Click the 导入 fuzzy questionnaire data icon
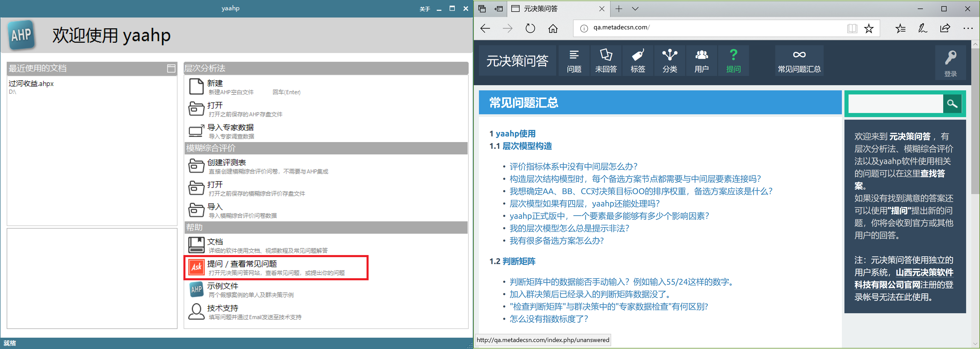The image size is (980, 349). click(196, 210)
